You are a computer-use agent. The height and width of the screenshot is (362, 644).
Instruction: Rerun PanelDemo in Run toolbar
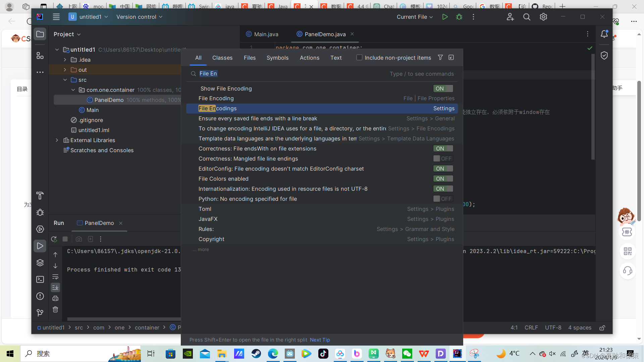[54, 239]
